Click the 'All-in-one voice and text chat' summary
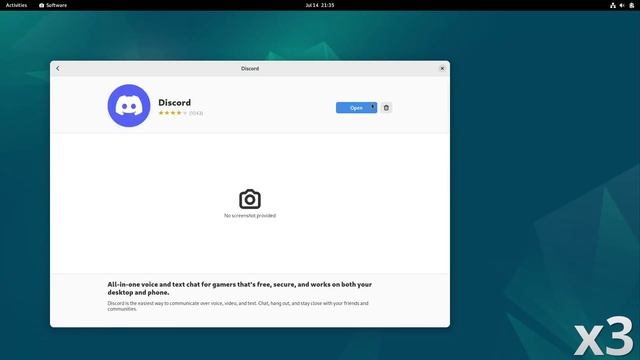Viewport: 640px width, 360px height. [x=240, y=288]
